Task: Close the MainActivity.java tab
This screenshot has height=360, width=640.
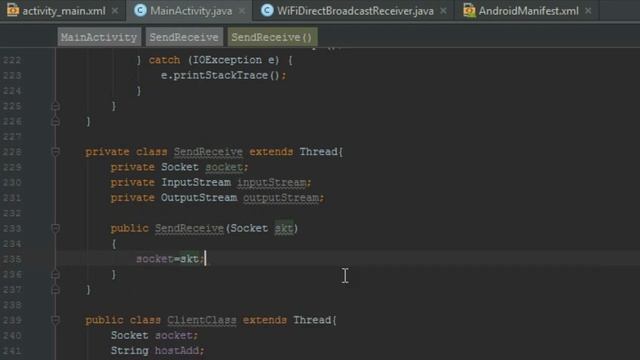Action: 242,11
